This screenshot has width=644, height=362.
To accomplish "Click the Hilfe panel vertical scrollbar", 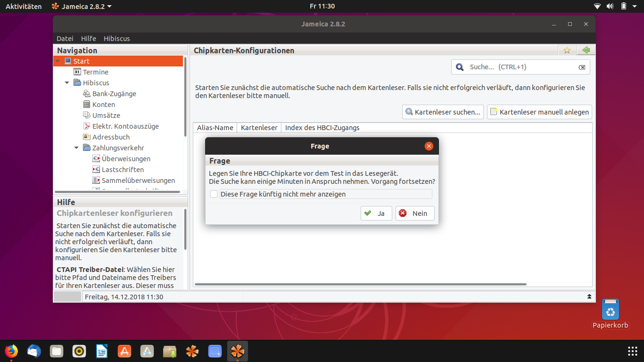I will pos(185,230).
